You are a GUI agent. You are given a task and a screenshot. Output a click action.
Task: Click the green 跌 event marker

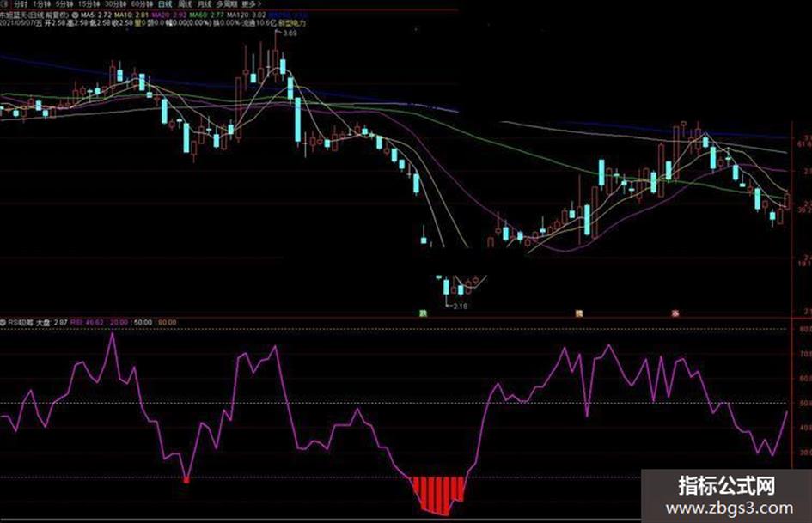click(423, 313)
